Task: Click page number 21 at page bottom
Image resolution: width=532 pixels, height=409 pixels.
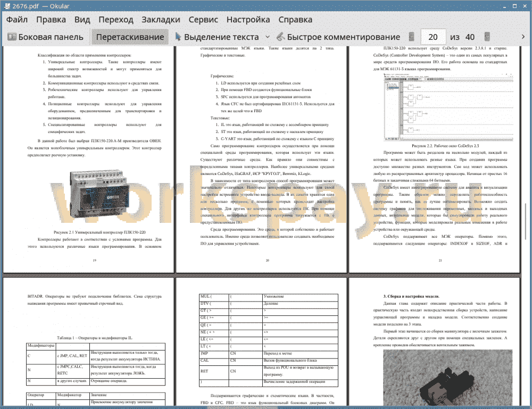Action: tap(440, 261)
